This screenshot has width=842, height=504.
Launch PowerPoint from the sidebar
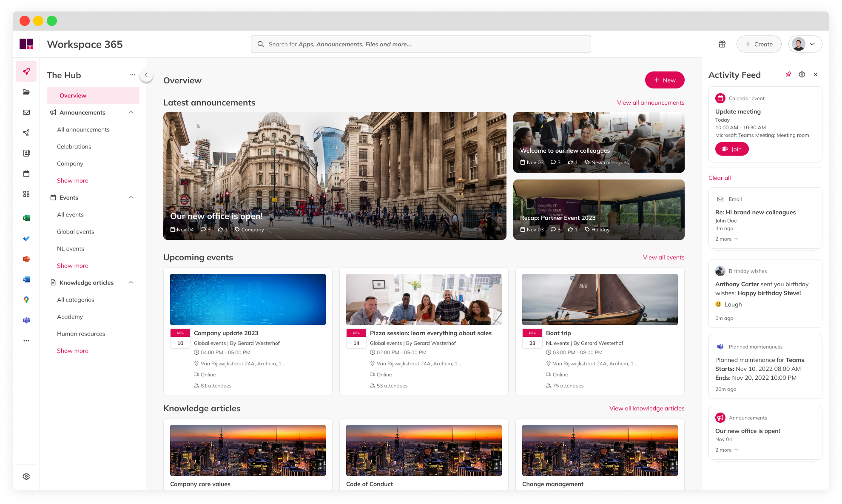[x=26, y=259]
